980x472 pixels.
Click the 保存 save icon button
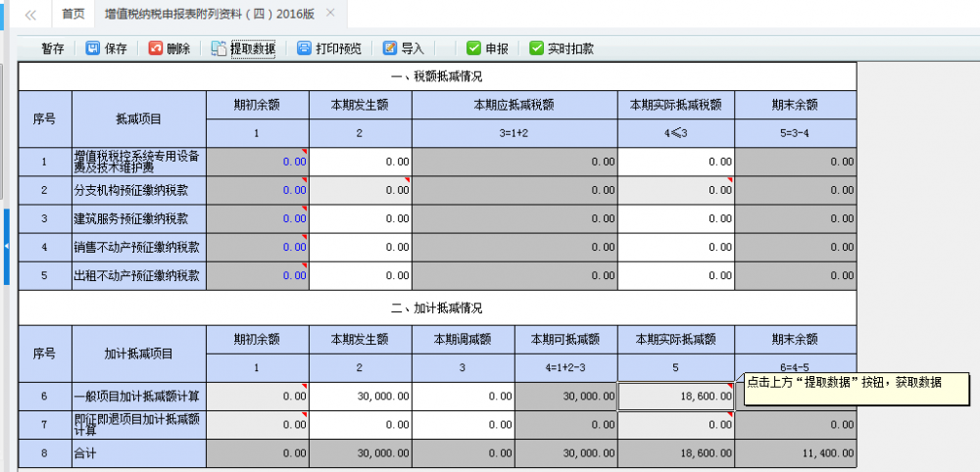106,49
